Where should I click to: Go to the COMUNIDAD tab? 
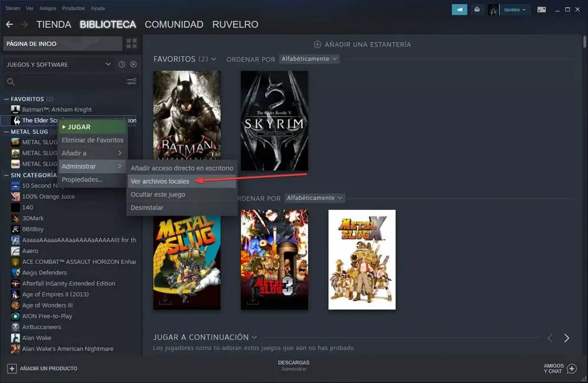coord(174,24)
